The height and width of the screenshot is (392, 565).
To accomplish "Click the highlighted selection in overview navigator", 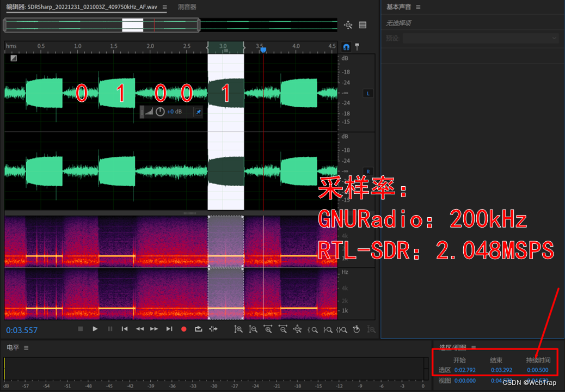I will 133,25.
